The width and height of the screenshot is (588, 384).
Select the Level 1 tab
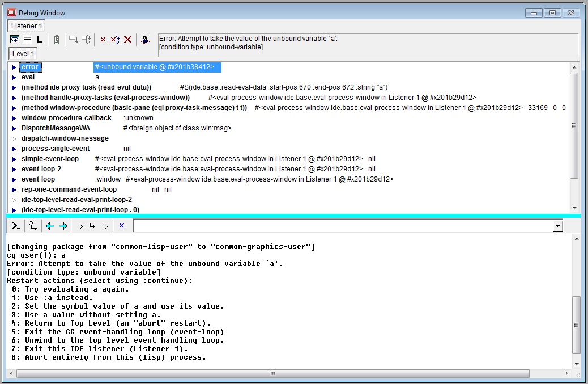click(x=24, y=54)
